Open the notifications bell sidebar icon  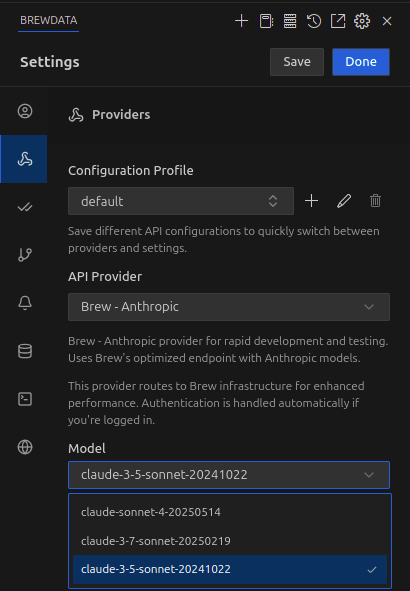25,303
